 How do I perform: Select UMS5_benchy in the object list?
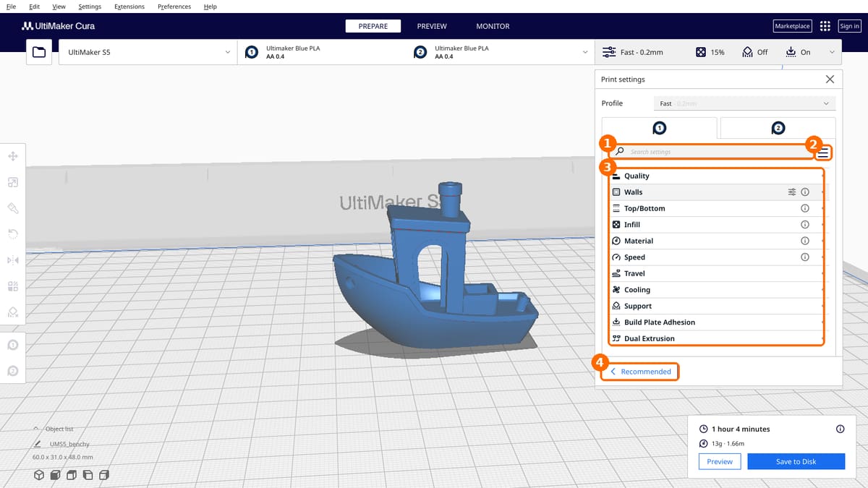tap(69, 444)
